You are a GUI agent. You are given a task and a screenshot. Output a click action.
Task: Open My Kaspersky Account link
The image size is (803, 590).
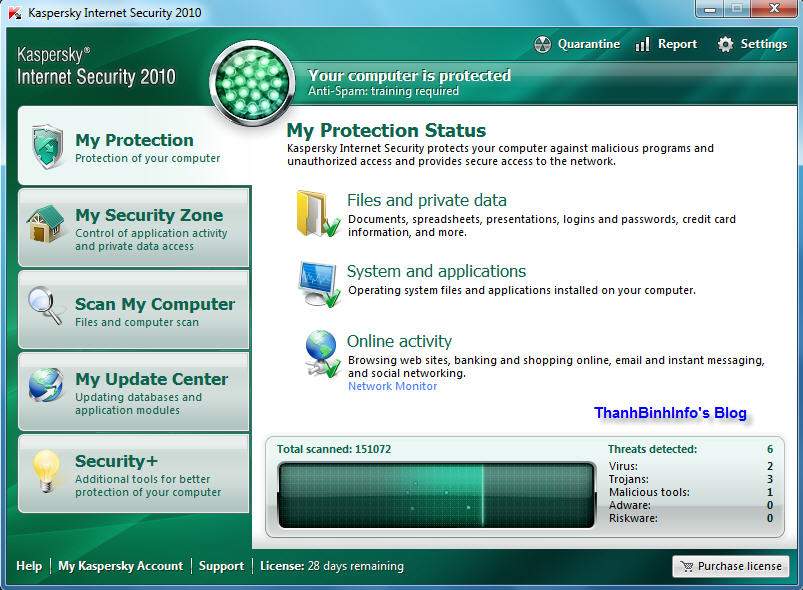[120, 566]
